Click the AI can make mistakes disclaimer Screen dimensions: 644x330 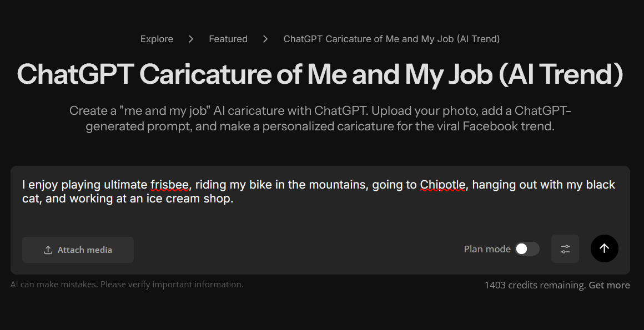point(127,285)
